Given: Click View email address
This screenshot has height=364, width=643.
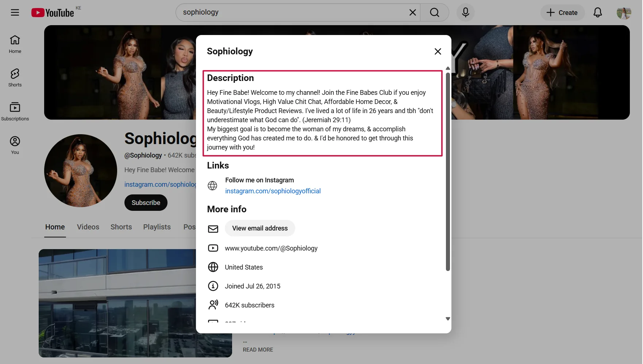Looking at the screenshot, I should tap(260, 228).
